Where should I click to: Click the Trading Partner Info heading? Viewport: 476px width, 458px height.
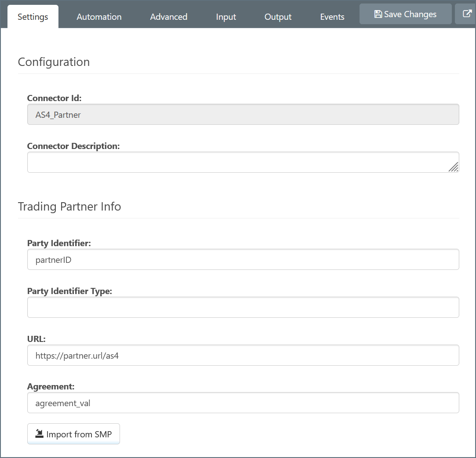69,207
